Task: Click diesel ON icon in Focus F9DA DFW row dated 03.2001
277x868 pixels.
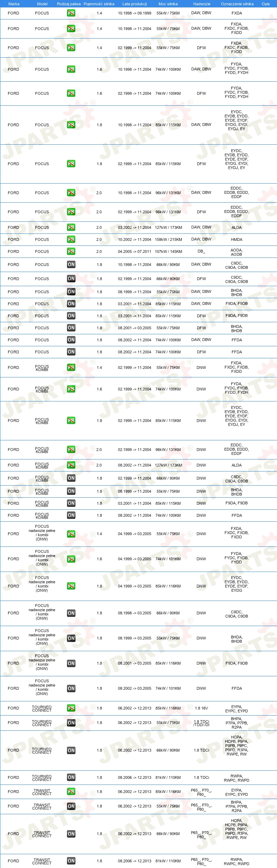Action: 71,316
